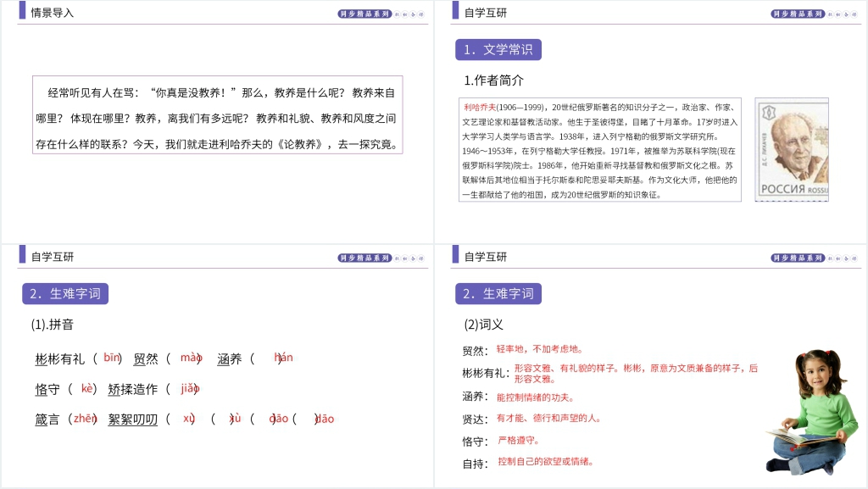
Task: Click the definition term 贸然 on the 词义 slide
Action: coord(475,350)
